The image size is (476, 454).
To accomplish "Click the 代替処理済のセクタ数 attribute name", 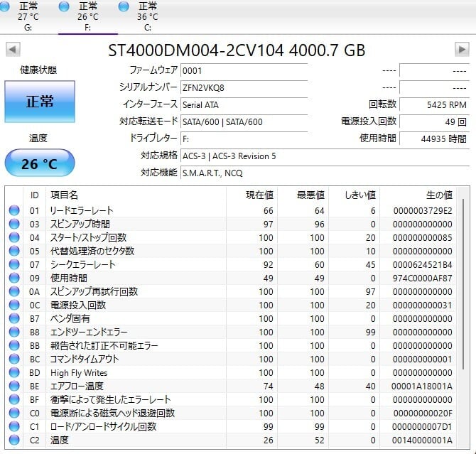I will [x=92, y=251].
